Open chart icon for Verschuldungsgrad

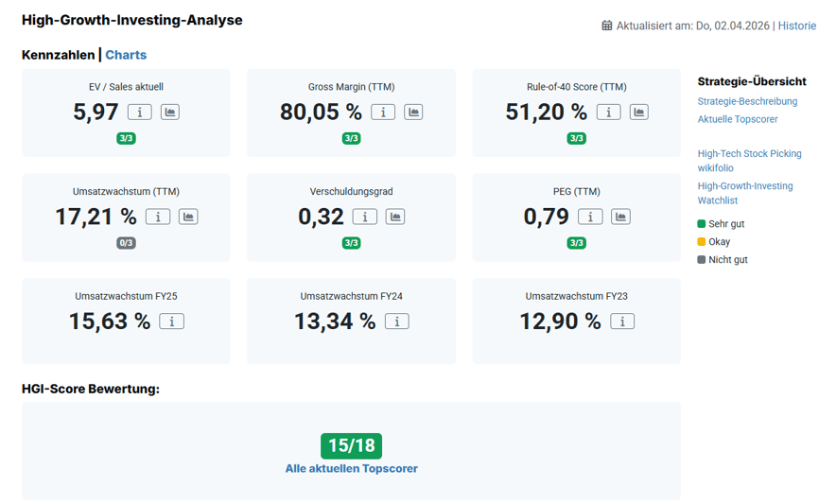click(x=395, y=217)
